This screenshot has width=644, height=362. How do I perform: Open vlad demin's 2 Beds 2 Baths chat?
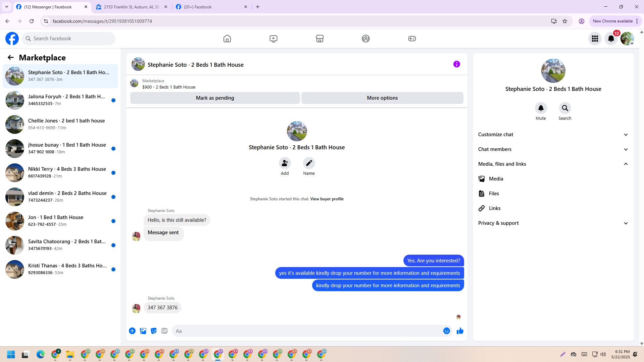(x=60, y=197)
